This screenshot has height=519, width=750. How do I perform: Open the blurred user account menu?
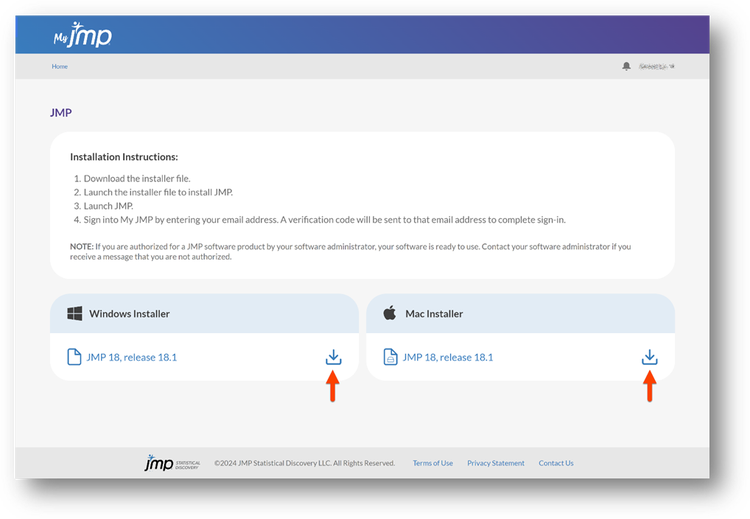pyautogui.click(x=656, y=66)
